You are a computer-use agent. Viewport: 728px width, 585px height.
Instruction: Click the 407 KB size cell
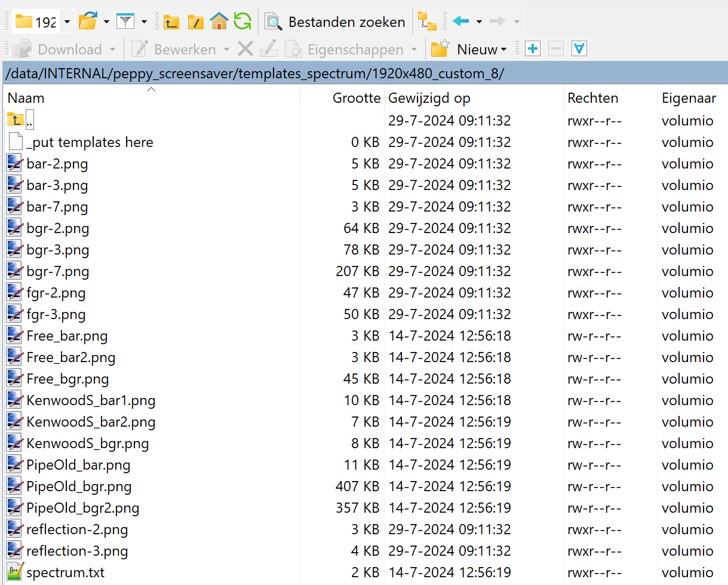[x=358, y=486]
